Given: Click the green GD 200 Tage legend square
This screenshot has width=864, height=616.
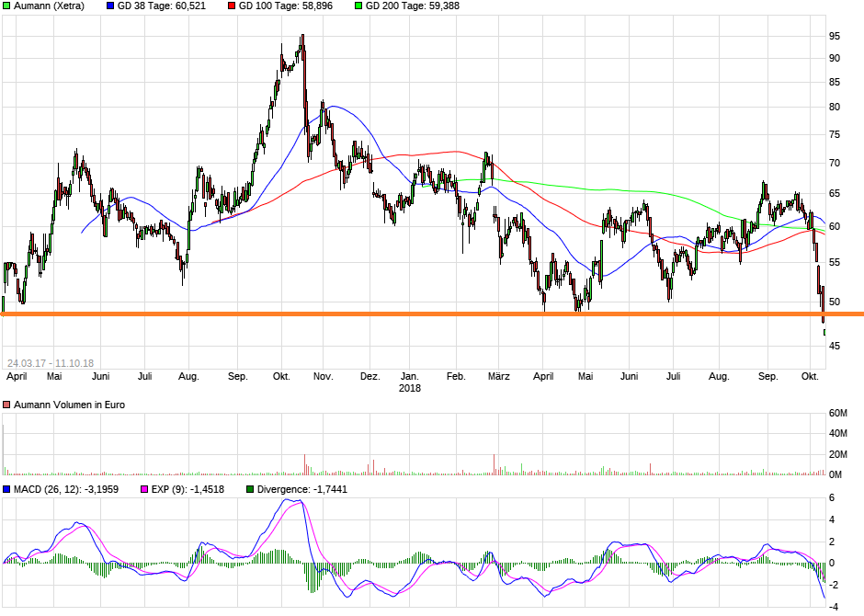Looking at the screenshot, I should pyautogui.click(x=358, y=6).
